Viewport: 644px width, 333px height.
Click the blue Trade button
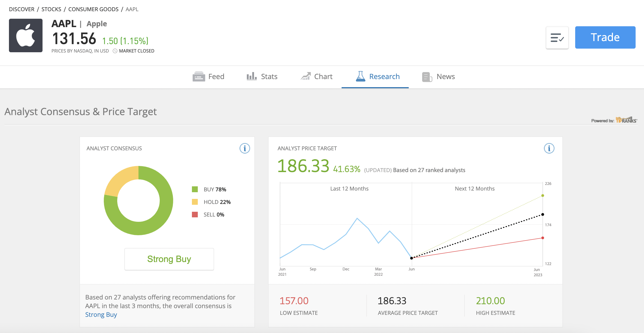[605, 37]
